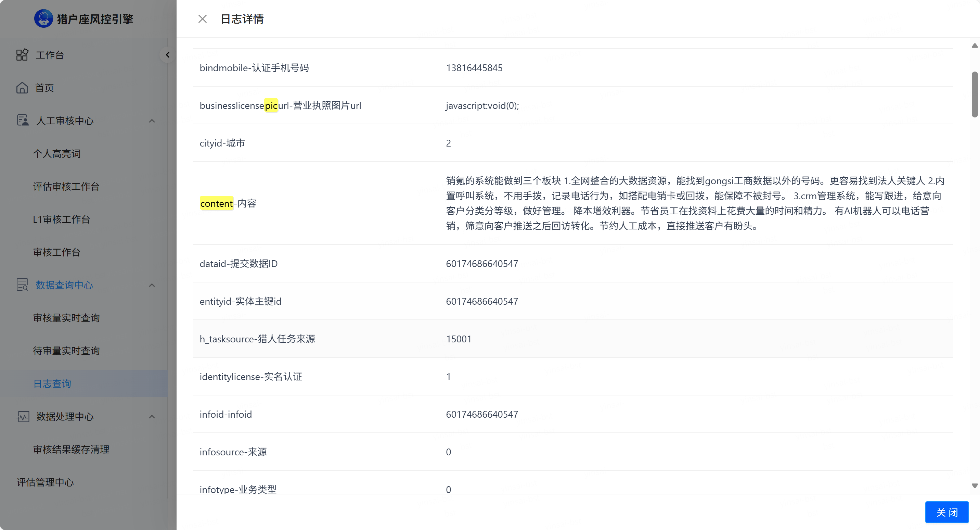Open 工作台 in the sidebar
Viewport: 980px width, 530px height.
click(50, 55)
